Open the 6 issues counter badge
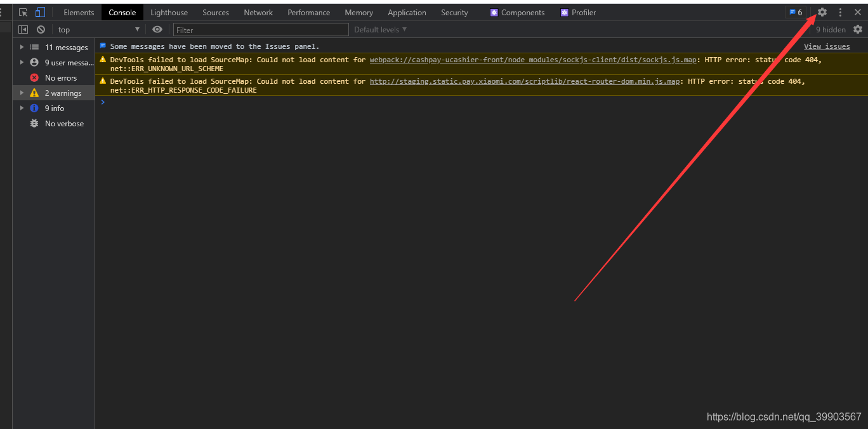This screenshot has width=868, height=429. pos(796,12)
